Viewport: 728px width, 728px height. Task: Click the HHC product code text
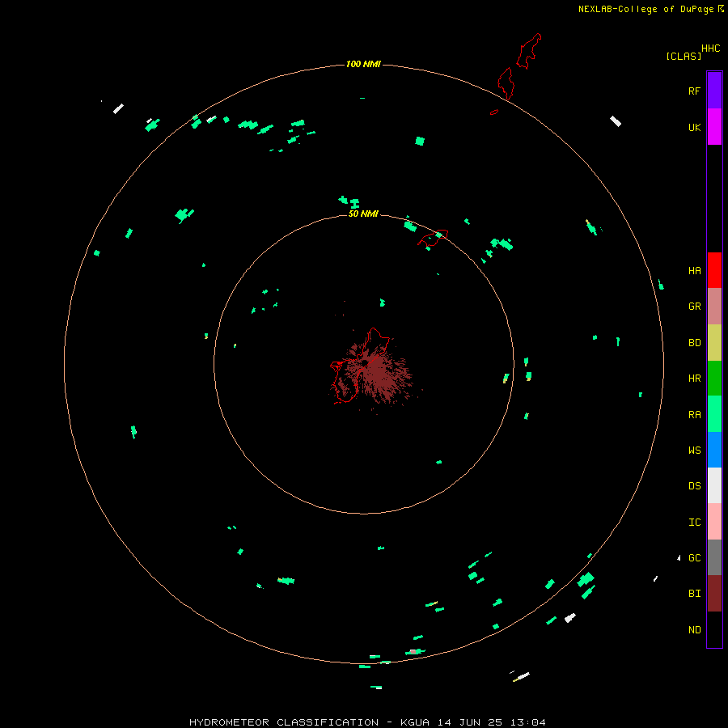point(710,49)
